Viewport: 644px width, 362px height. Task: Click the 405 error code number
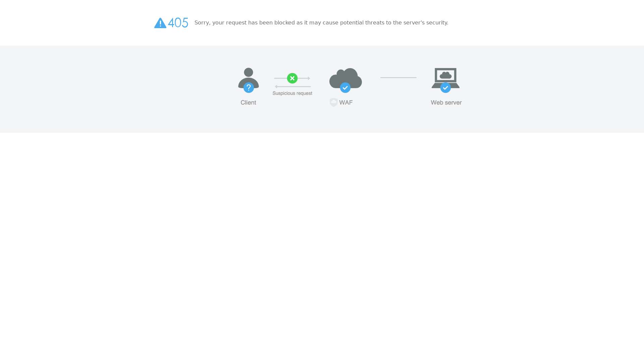178,23
